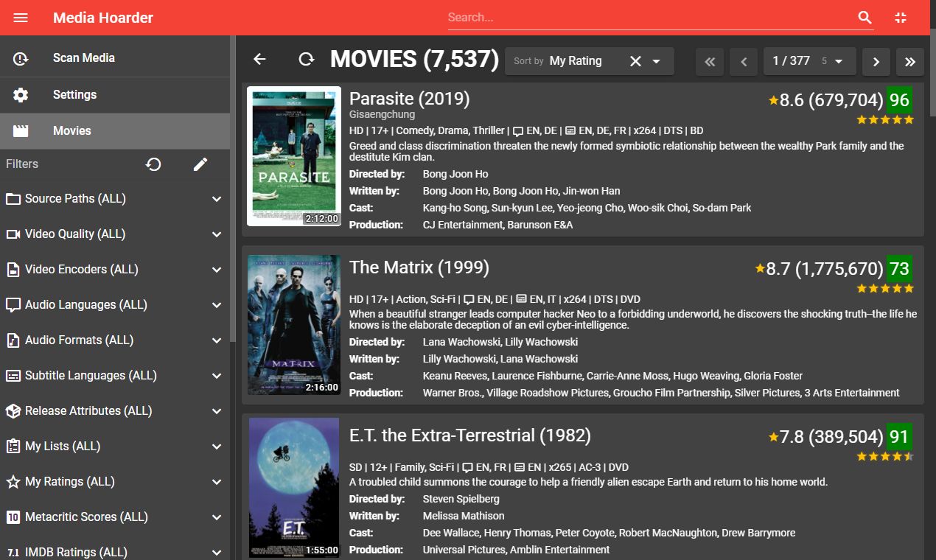
Task: Open the page number dropdown showing 1/377
Action: pyautogui.click(x=809, y=61)
